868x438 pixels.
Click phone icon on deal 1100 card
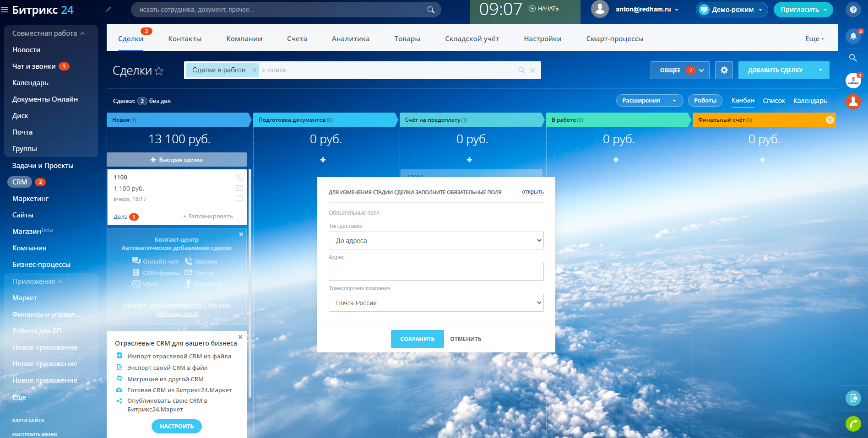pos(239,177)
